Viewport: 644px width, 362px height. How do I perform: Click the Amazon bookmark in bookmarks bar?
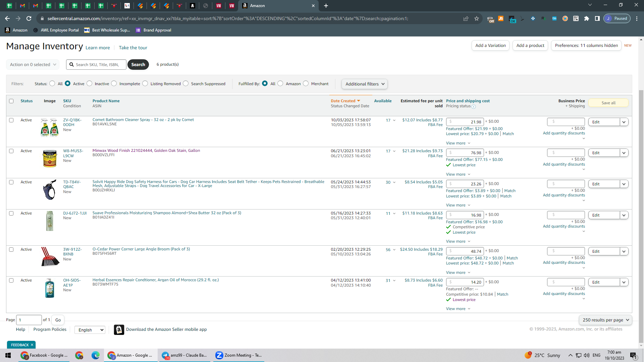click(x=16, y=30)
